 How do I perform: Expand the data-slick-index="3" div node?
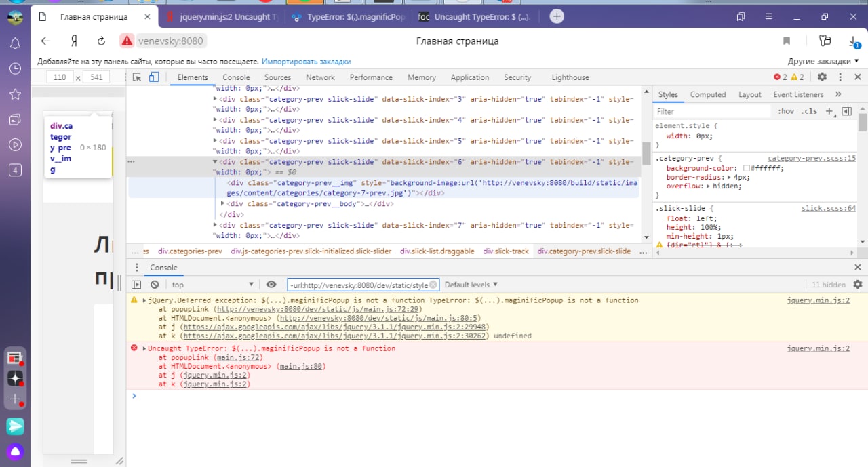coord(216,99)
